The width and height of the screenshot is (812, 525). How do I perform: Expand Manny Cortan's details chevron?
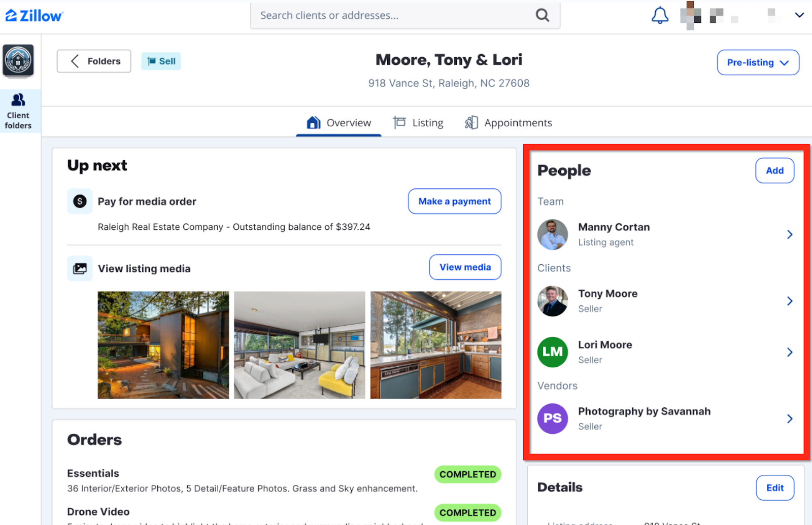click(790, 234)
